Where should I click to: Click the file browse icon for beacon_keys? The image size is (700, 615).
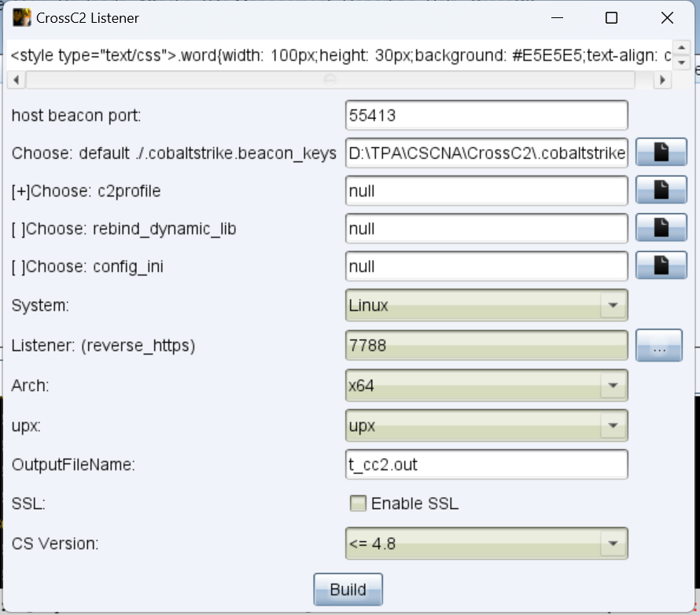[x=659, y=153]
